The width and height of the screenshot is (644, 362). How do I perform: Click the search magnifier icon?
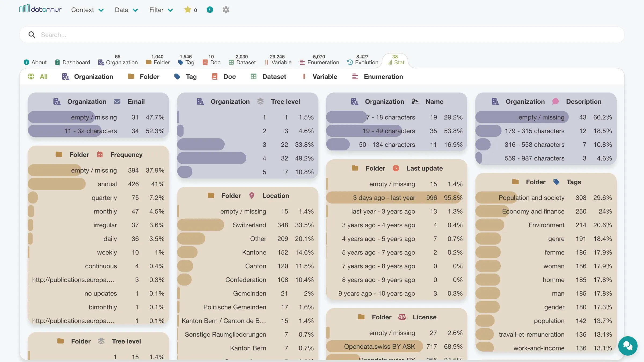(x=32, y=35)
